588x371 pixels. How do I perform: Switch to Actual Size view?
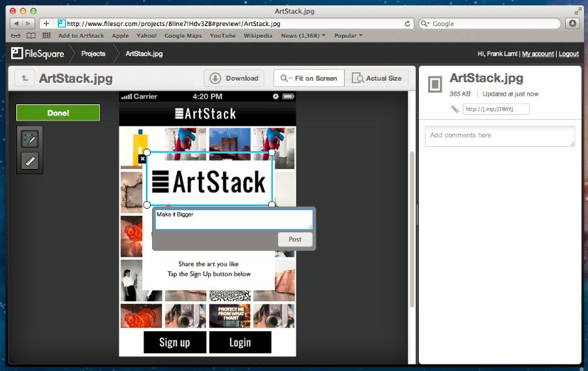tap(377, 78)
